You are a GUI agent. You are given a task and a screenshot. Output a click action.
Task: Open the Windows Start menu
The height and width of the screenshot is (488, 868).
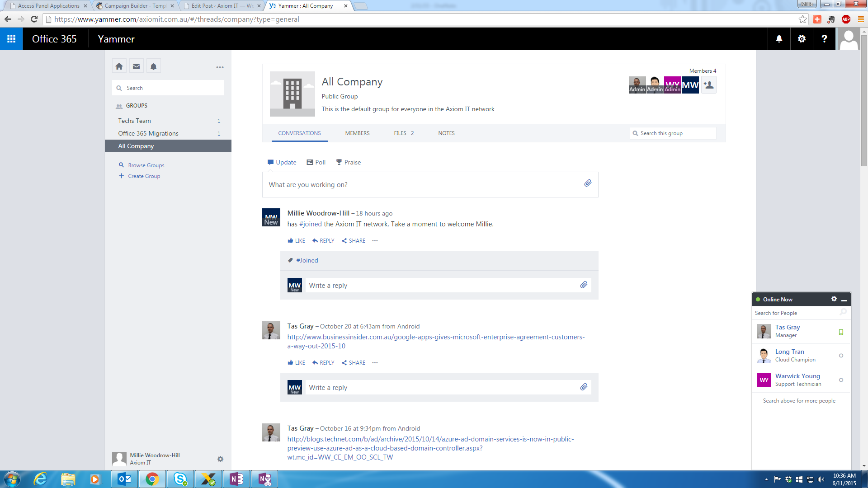pyautogui.click(x=12, y=479)
